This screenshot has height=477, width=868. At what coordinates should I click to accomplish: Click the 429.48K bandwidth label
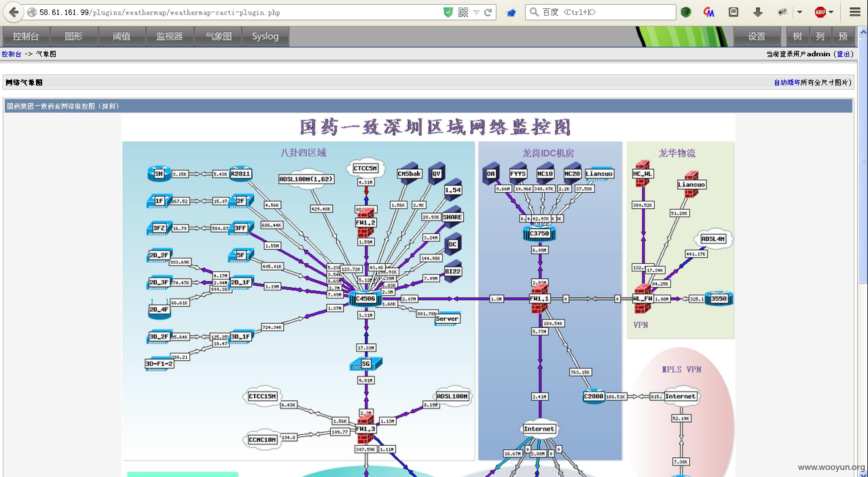click(321, 209)
